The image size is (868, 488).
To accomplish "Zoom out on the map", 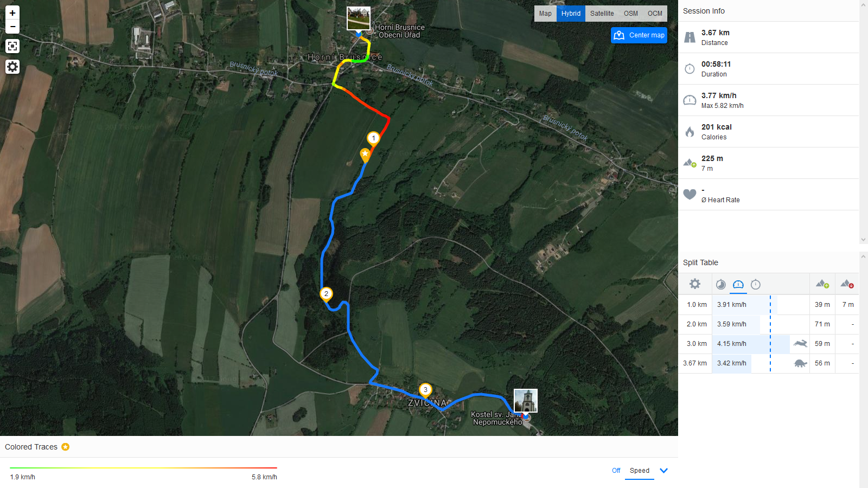I will pos(12,27).
